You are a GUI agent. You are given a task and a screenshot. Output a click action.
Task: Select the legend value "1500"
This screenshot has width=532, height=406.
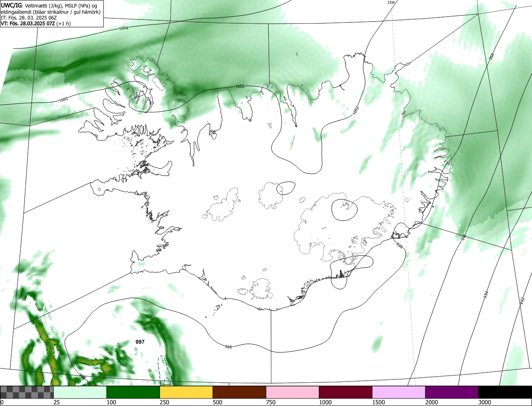(x=379, y=402)
